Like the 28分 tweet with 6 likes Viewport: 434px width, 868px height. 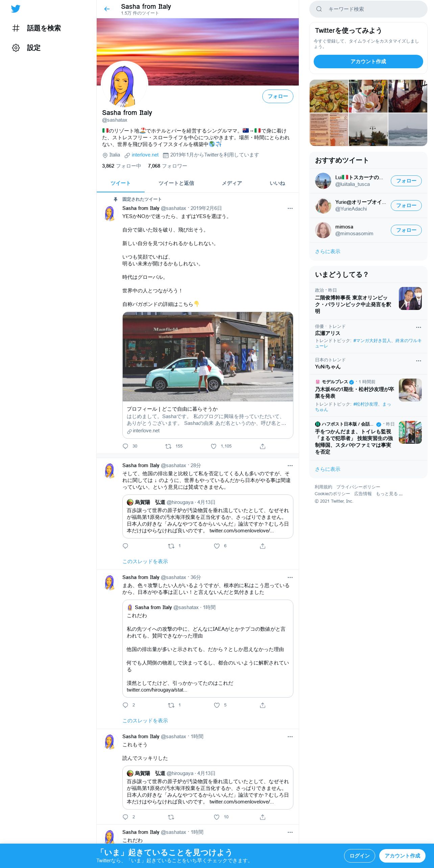[x=217, y=546]
